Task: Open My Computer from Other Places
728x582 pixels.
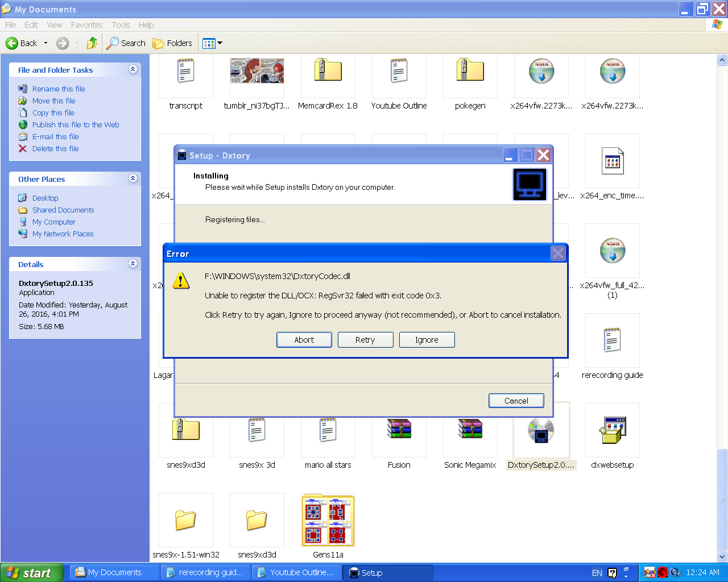Action: click(54, 222)
